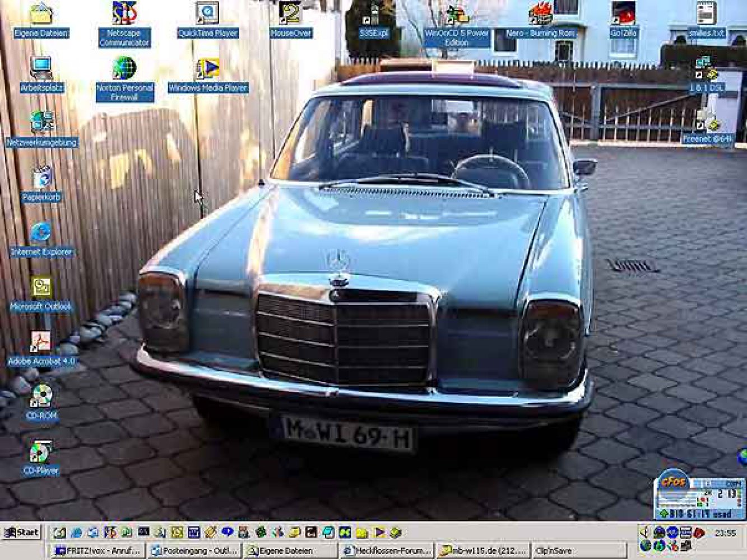This screenshot has width=747, height=560.
Task: Click the green clover quick launch icon
Action: coord(261,532)
